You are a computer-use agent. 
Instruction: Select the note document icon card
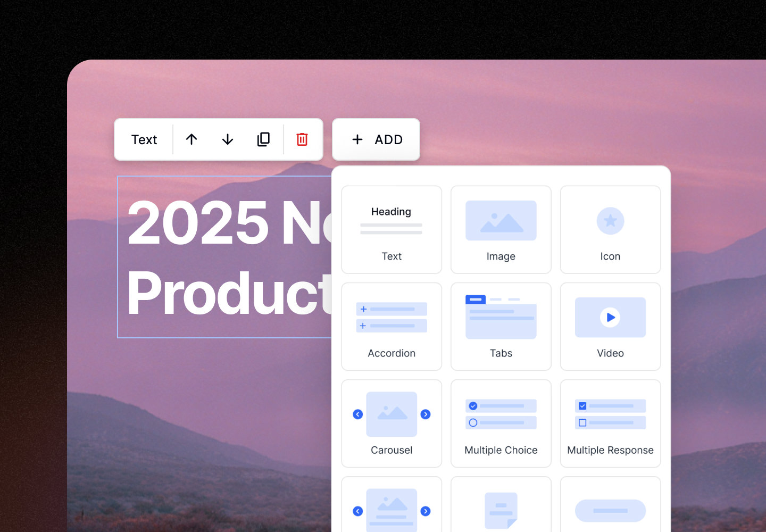501,505
